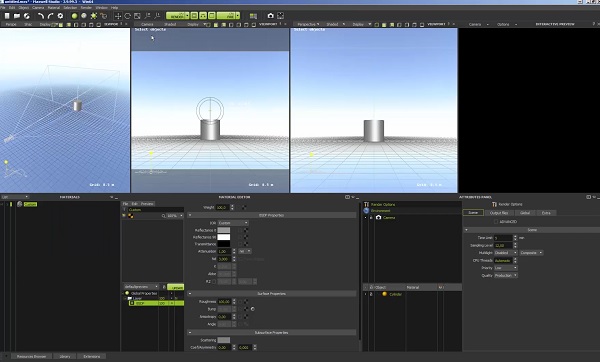
Task: Click the Environment globe icon in the scene tree
Action: [366, 210]
